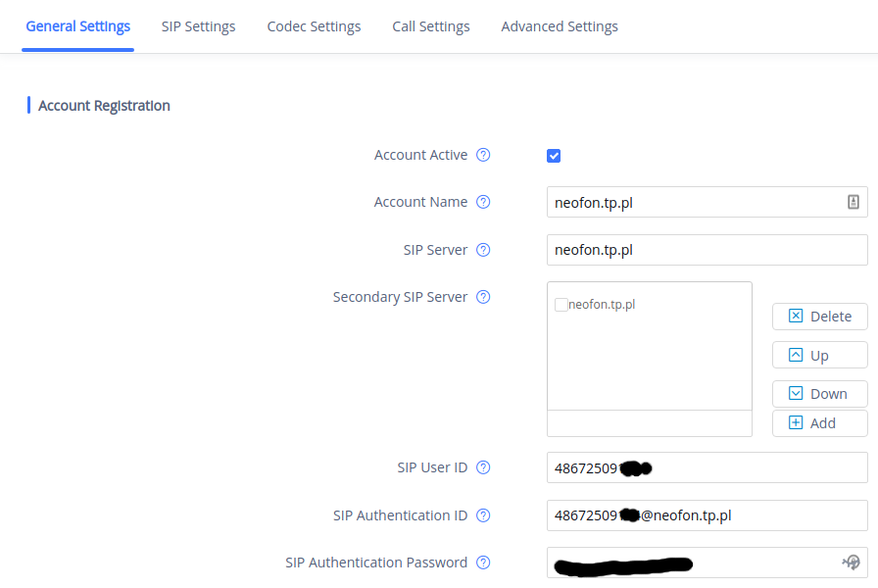Viewport: 878px width, 588px height.
Task: Click the help icon next to SIP Server
Action: (482, 250)
